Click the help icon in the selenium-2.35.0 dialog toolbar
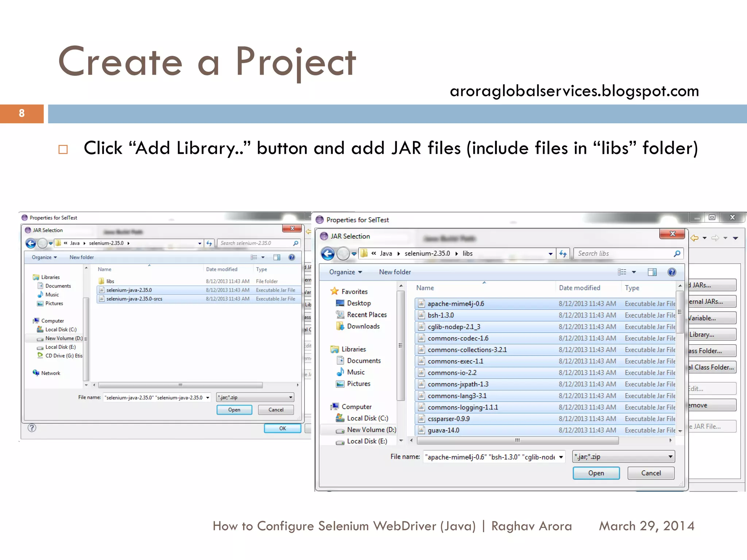This screenshot has height=560, width=747. (292, 257)
